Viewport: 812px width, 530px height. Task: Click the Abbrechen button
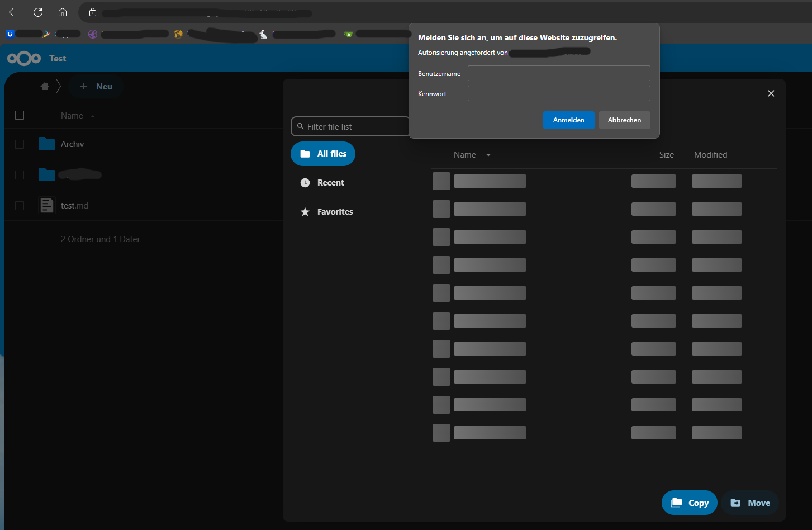pos(624,120)
